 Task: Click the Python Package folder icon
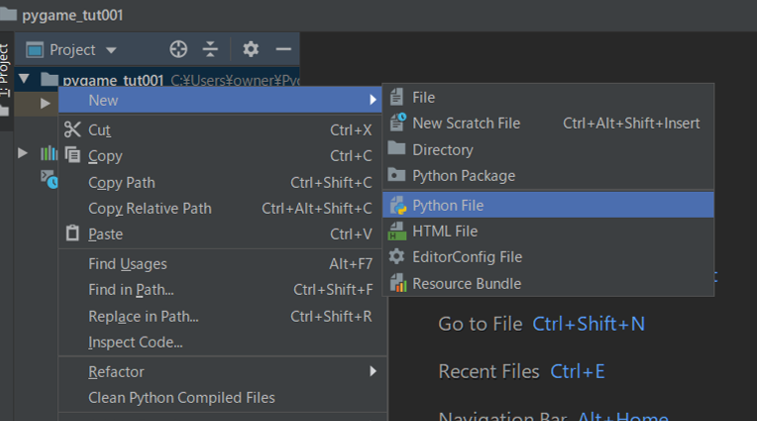(x=398, y=175)
